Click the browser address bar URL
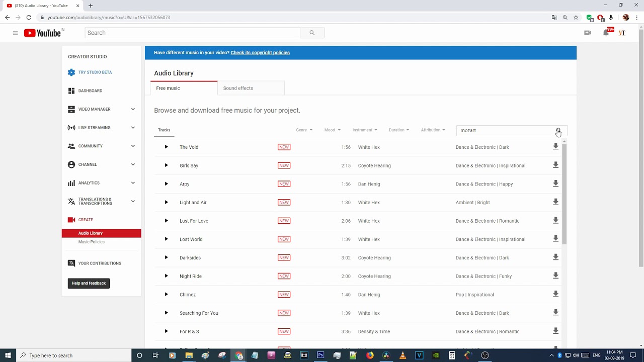 click(109, 18)
